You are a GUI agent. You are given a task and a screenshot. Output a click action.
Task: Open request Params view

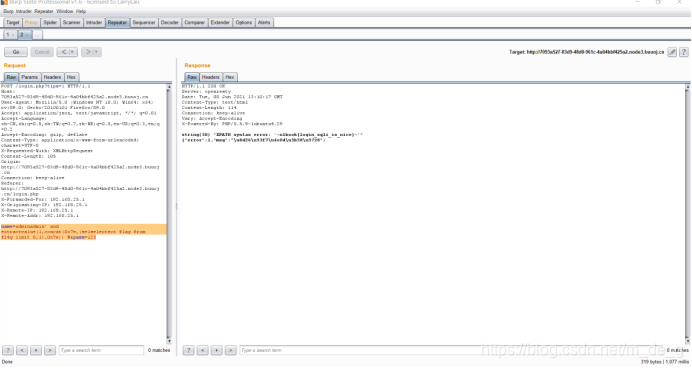point(30,77)
